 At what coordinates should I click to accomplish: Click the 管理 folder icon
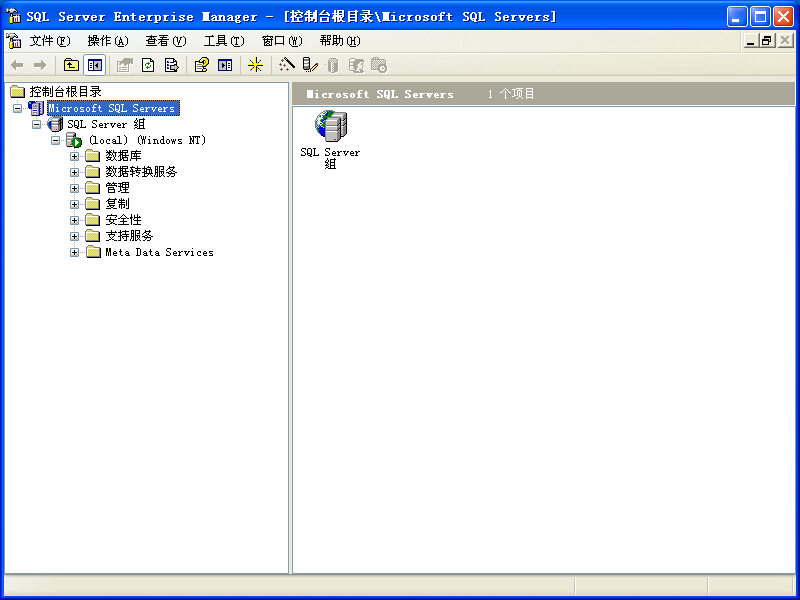tap(92, 188)
